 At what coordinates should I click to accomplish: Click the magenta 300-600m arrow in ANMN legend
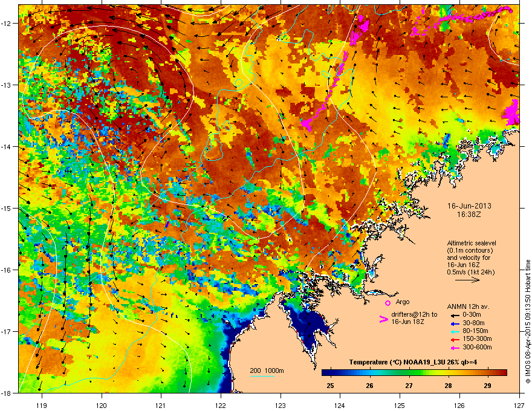tap(455, 348)
